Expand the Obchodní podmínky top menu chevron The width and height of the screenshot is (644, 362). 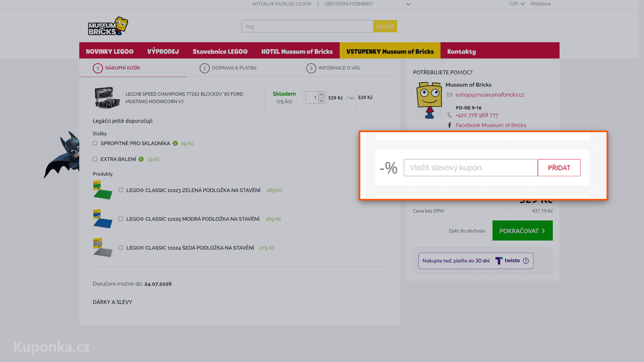coord(408,4)
